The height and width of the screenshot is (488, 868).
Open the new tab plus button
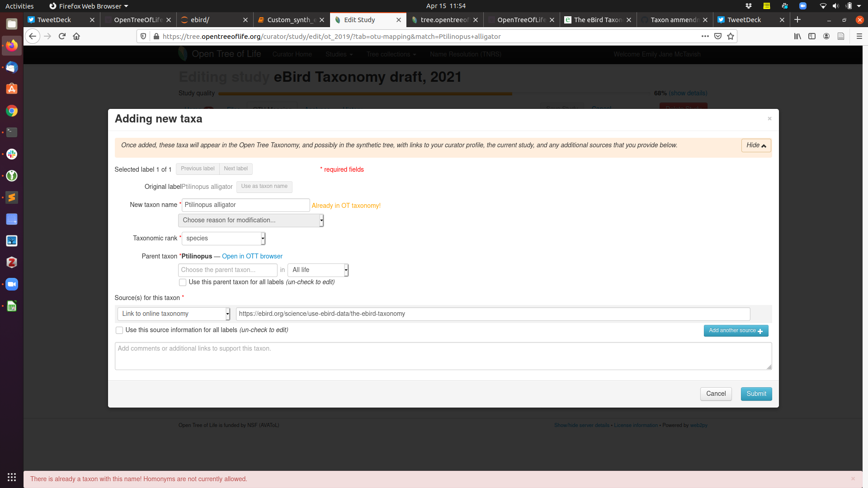coord(797,19)
